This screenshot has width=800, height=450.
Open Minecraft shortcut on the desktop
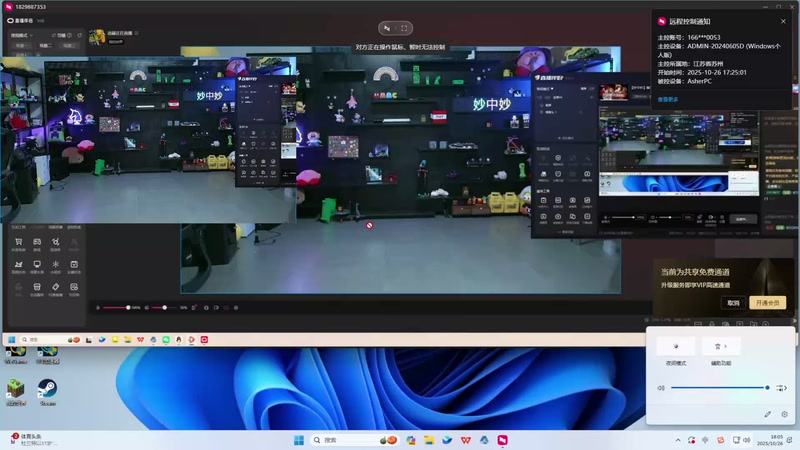16,392
